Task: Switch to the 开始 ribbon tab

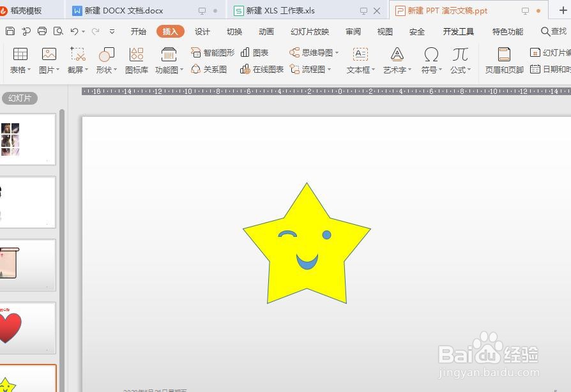Action: (139, 32)
